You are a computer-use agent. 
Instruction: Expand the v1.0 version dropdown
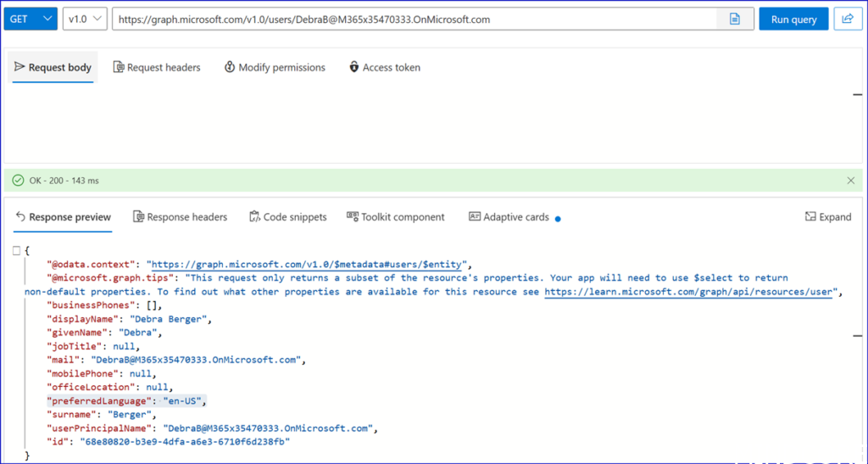point(85,19)
